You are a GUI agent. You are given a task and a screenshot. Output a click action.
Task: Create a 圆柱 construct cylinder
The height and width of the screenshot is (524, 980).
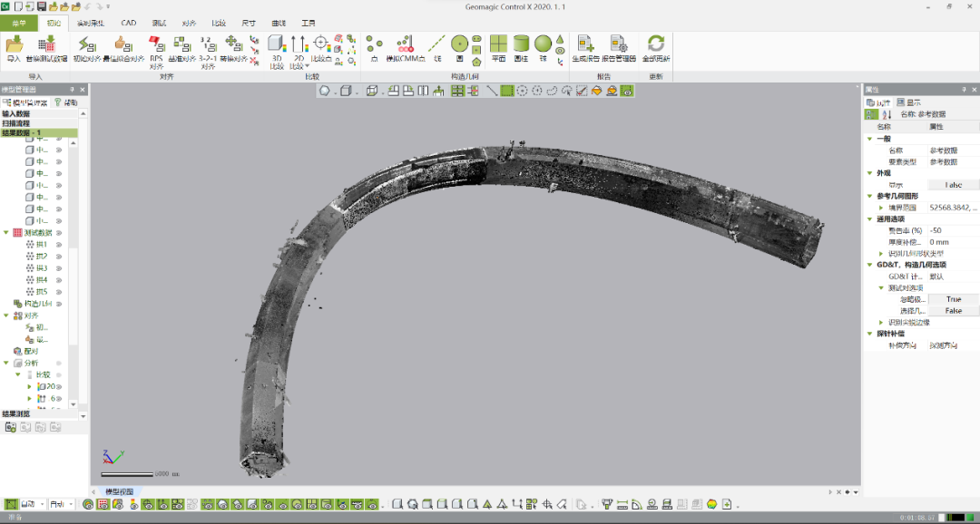pos(521,49)
